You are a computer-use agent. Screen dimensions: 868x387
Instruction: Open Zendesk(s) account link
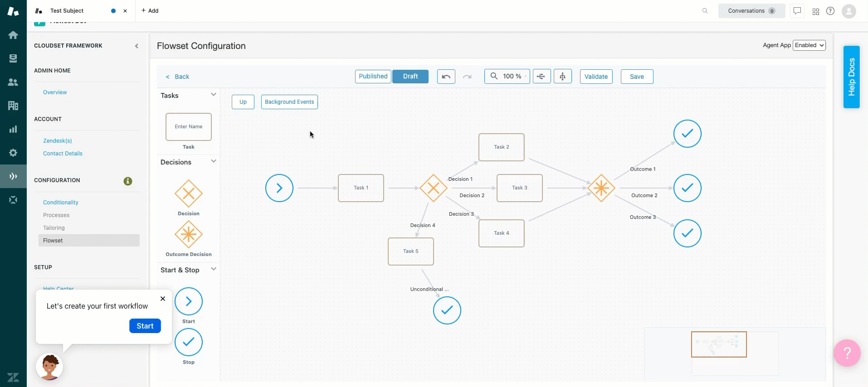click(x=58, y=141)
